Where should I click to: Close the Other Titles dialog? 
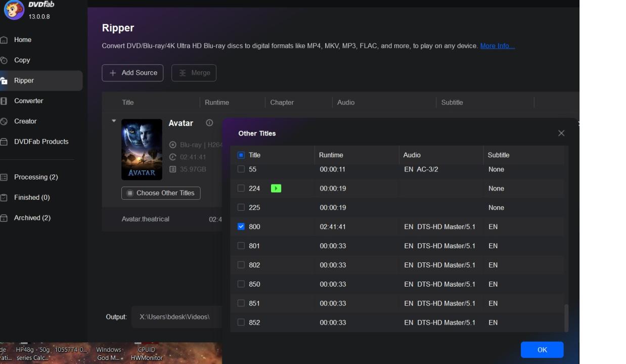(x=561, y=133)
